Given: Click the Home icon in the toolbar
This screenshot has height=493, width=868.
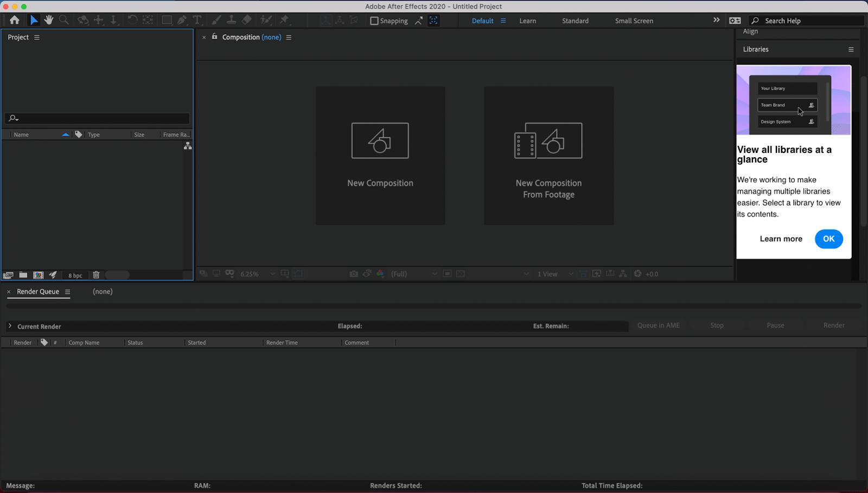Looking at the screenshot, I should click(15, 20).
